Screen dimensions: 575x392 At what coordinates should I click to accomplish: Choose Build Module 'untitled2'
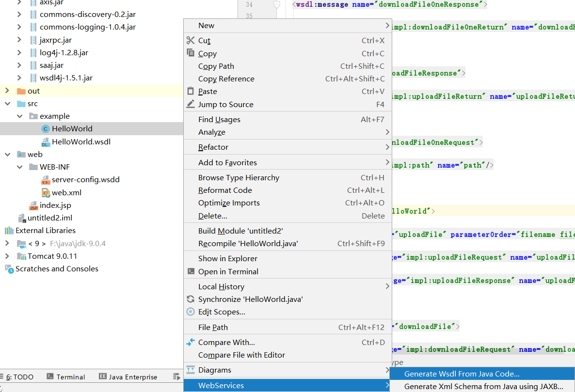287,231
